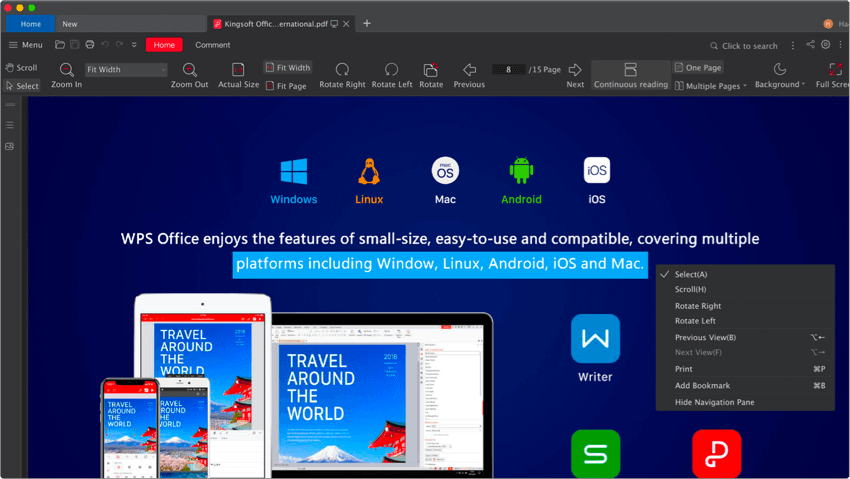Click the Click to search box
850x479 pixels.
pos(744,46)
